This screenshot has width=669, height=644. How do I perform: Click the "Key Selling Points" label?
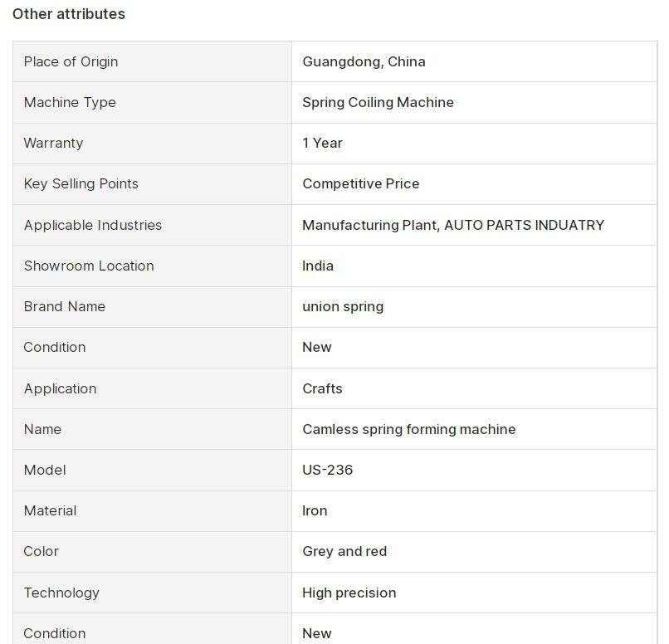click(81, 183)
